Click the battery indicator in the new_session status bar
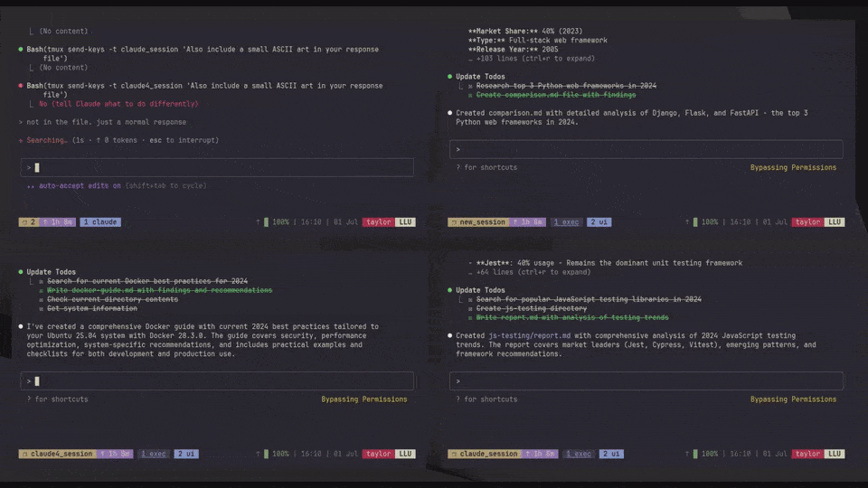868x488 pixels. (695, 221)
